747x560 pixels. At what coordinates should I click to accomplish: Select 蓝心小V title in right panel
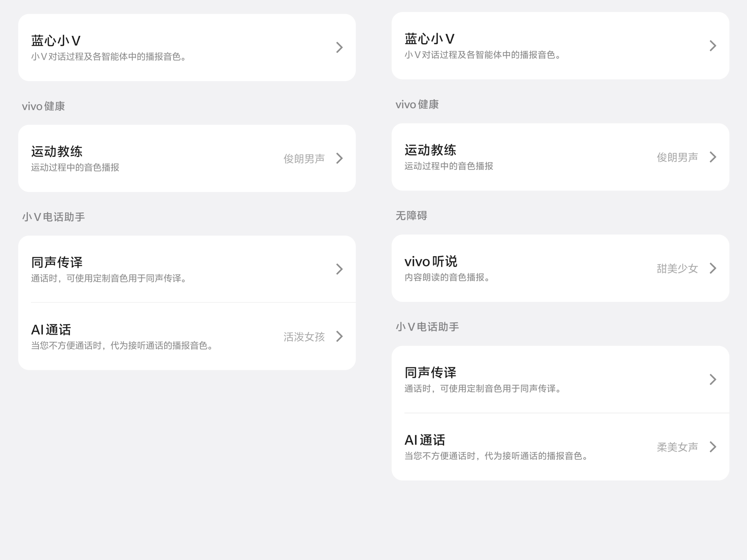coord(429,39)
